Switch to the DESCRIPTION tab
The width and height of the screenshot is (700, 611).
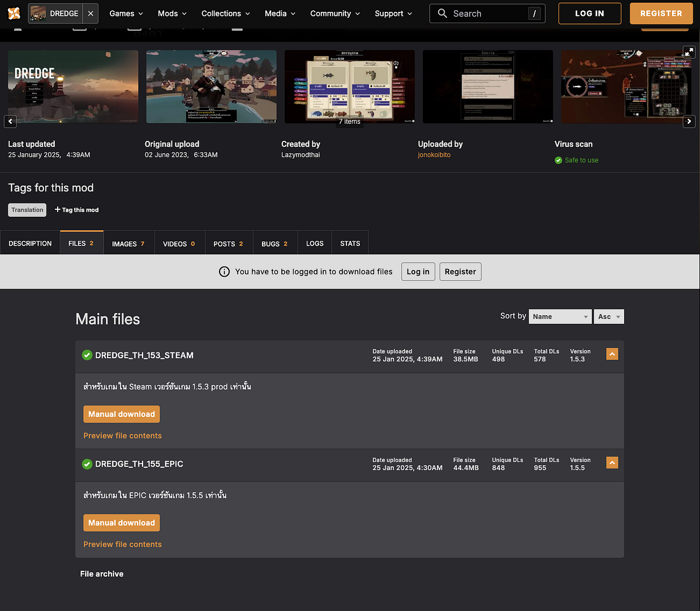pos(30,243)
